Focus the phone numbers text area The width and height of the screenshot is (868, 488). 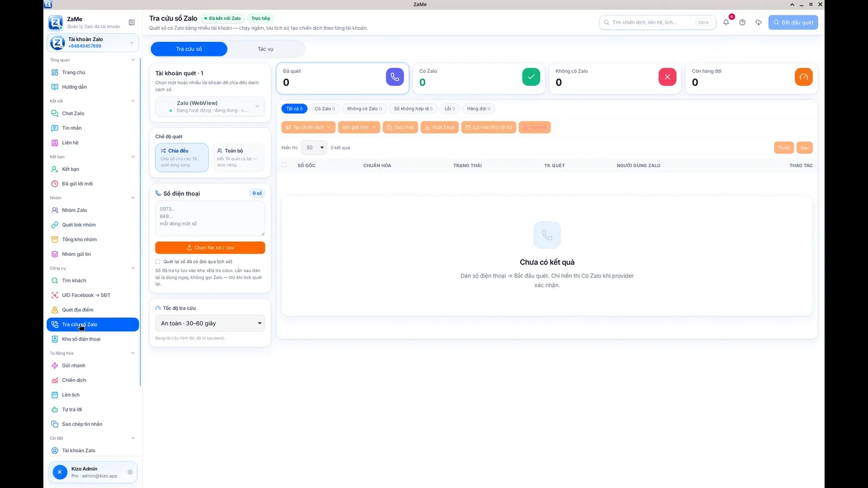pyautogui.click(x=210, y=219)
